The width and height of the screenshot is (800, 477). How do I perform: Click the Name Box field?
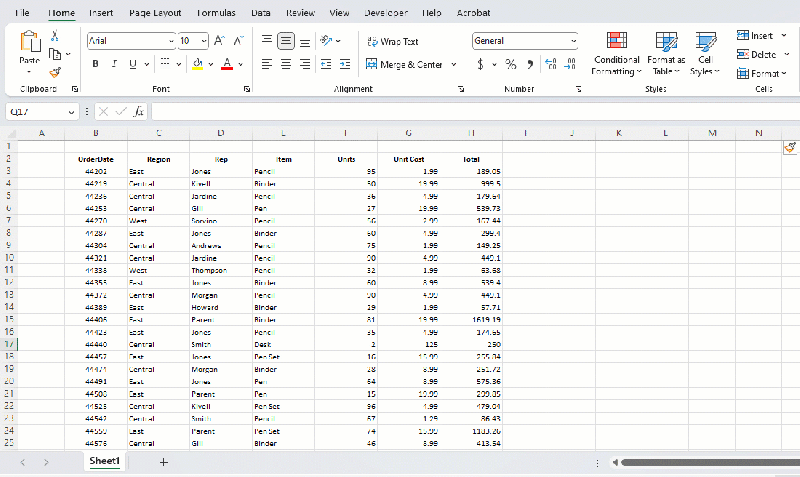tap(42, 112)
